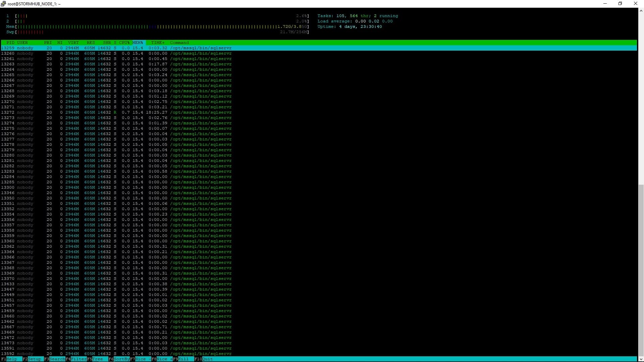Restore down the PuTTY window
This screenshot has height=362, width=644.
[x=620, y=4]
